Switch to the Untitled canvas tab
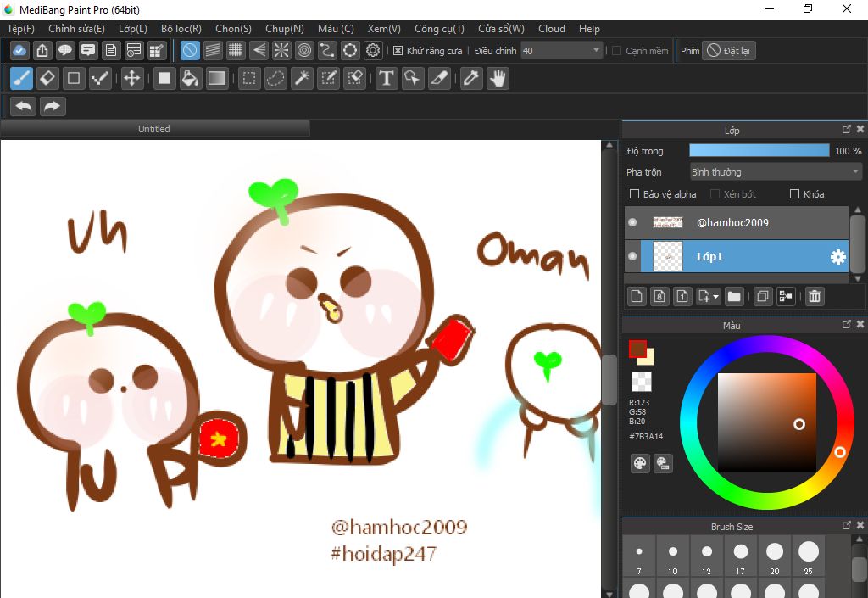Screen dimensions: 868x598 coord(154,128)
